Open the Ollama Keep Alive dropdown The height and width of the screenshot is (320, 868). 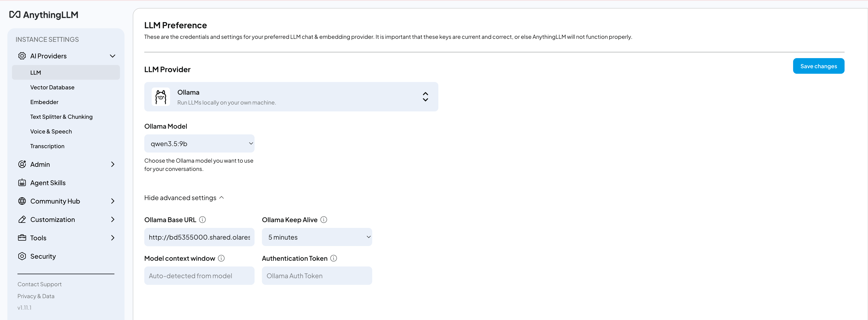click(x=317, y=237)
